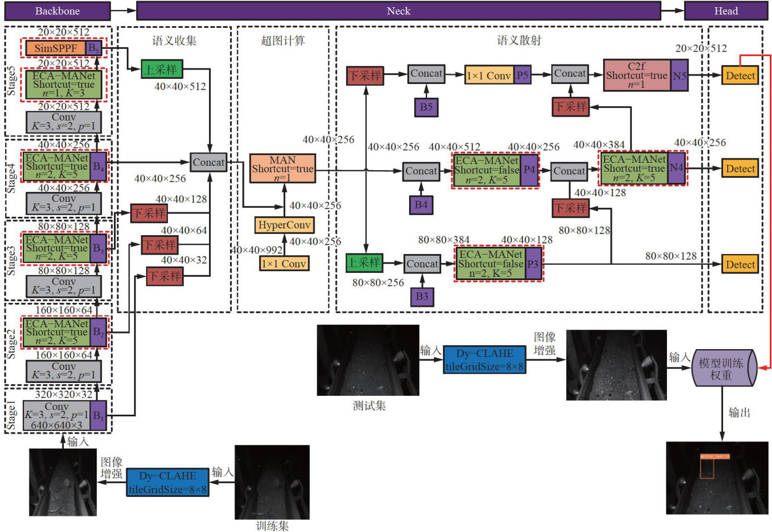
Task: Click the output image with the detection box
Action: coord(717,478)
